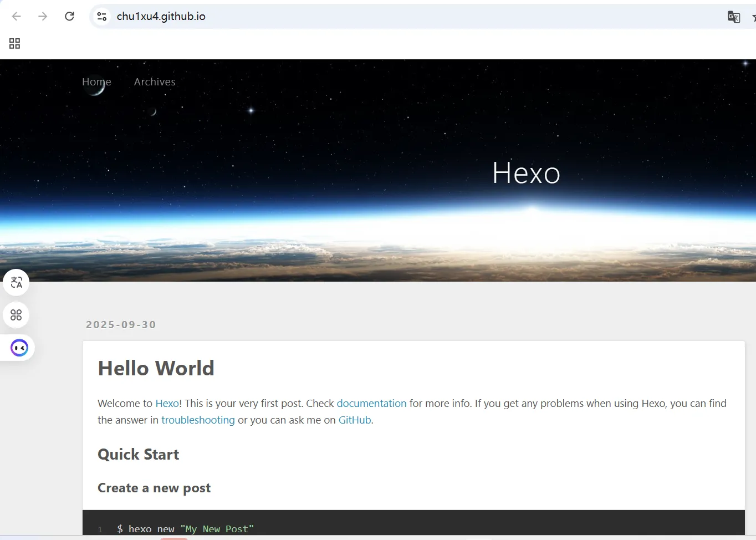Viewport: 756px width, 540px height.
Task: Click the browser forward arrow
Action: [43, 17]
